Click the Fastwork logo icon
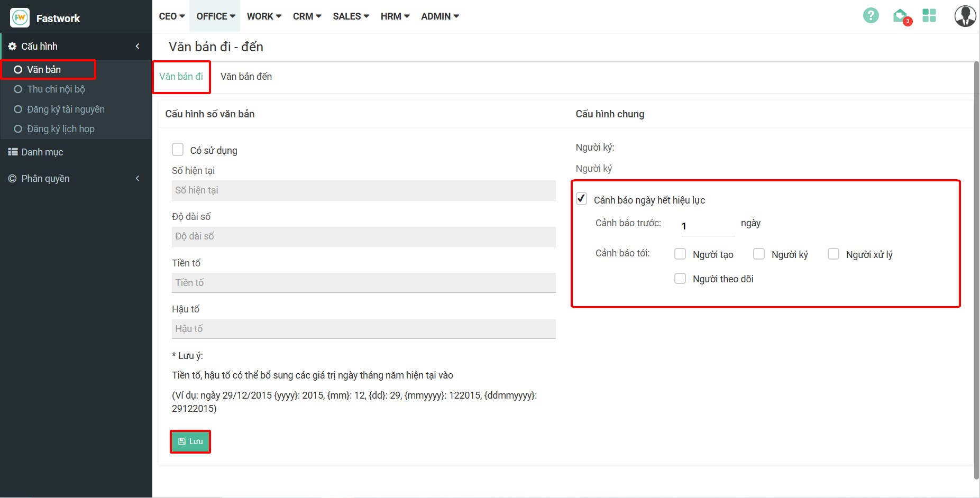The image size is (980, 498). 20,18
